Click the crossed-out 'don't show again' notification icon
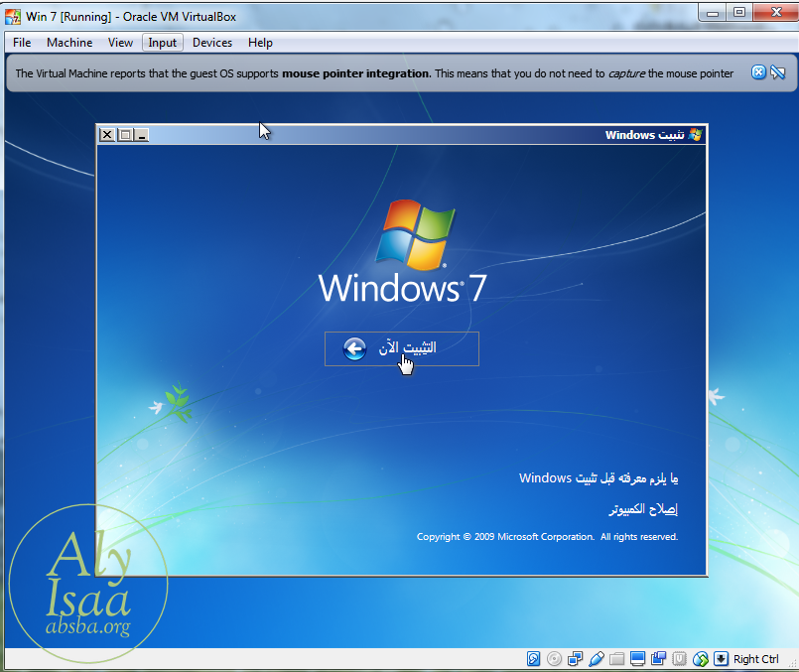Image resolution: width=799 pixels, height=672 pixels. click(x=778, y=72)
